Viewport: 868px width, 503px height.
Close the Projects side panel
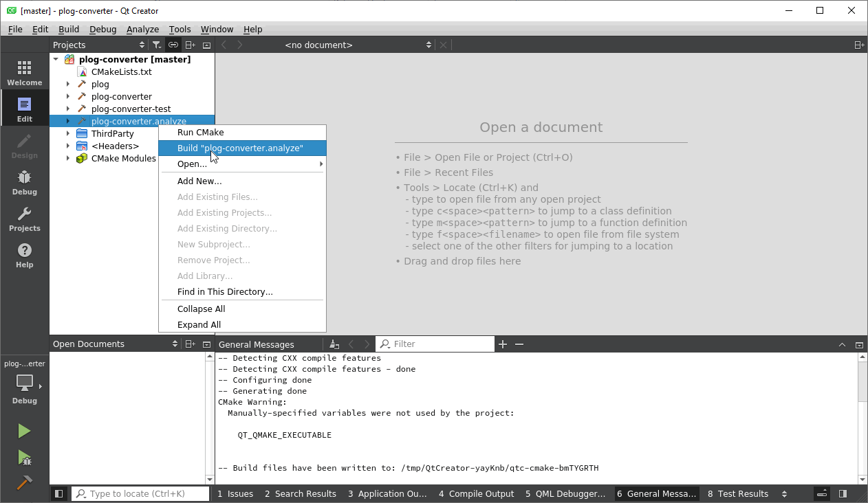206,45
